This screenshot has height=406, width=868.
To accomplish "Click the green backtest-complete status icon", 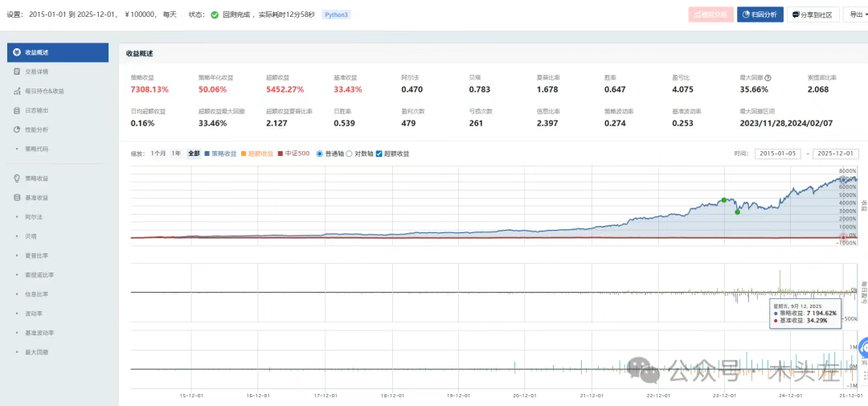I will 215,14.
